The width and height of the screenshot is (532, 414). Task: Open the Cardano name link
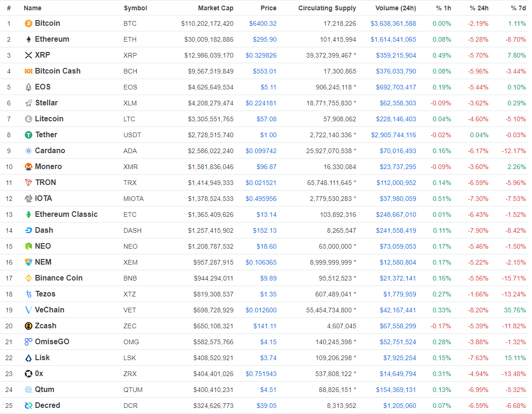pos(50,151)
